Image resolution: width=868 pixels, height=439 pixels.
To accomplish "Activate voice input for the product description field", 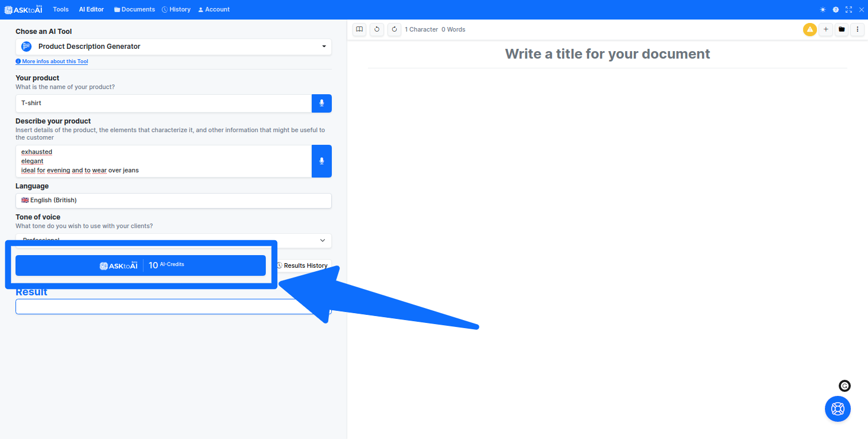I will click(321, 161).
